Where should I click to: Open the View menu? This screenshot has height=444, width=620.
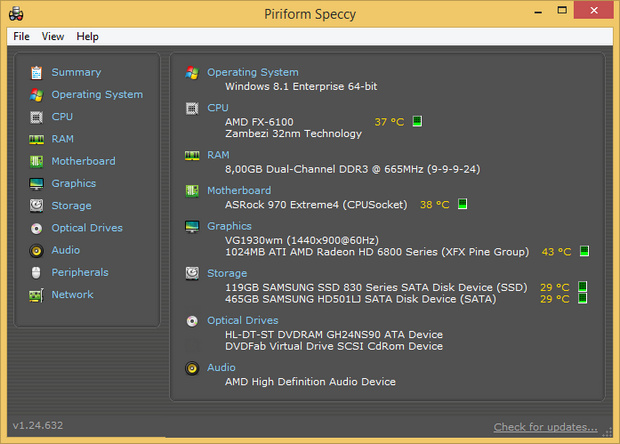[x=53, y=36]
